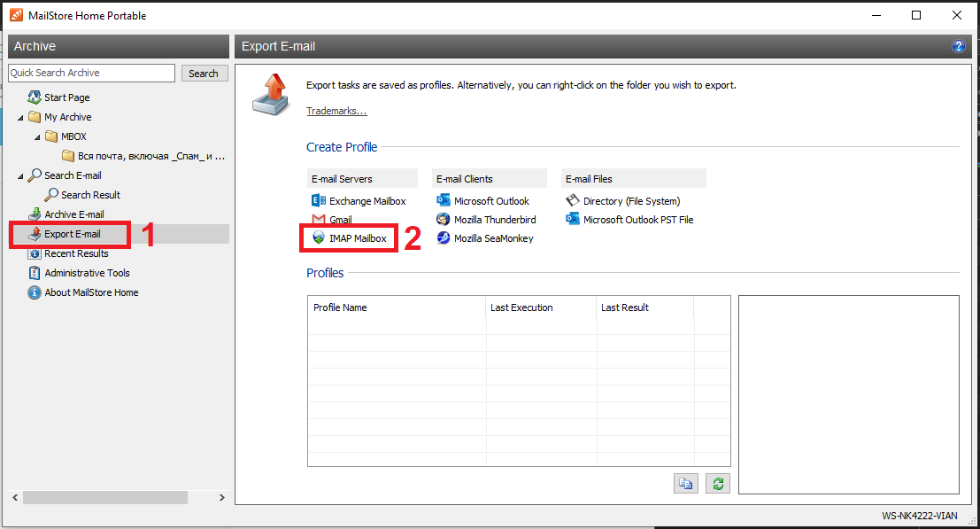Select My Archive in the tree
This screenshot has height=529, width=980.
67,117
